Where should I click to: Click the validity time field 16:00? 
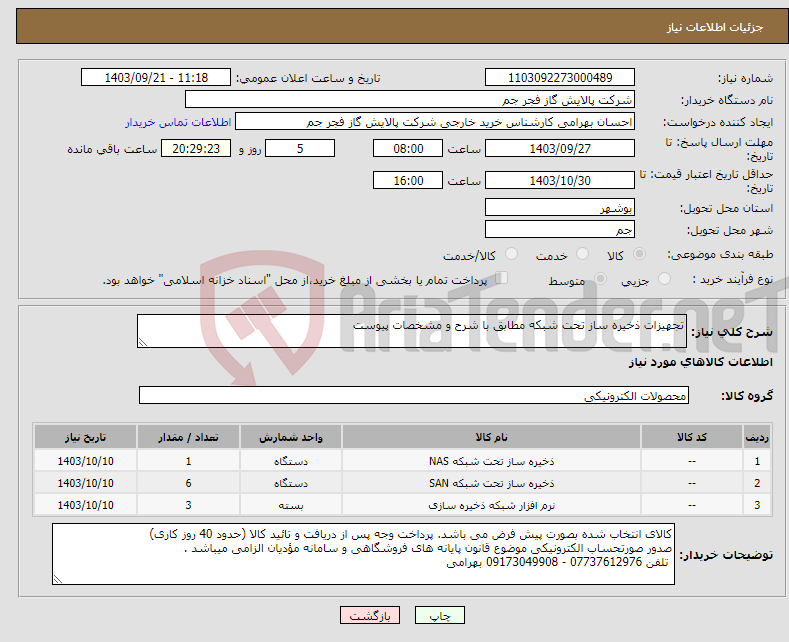408,180
